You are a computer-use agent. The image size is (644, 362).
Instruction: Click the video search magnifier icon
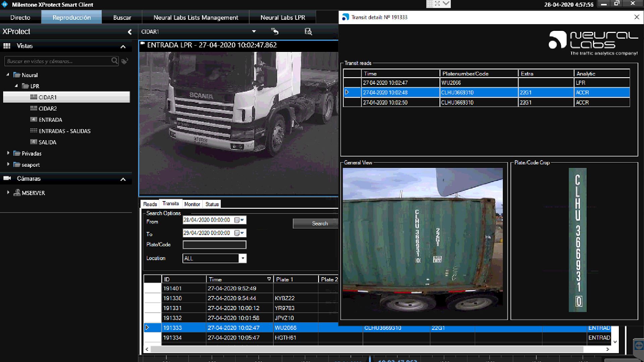pos(308,32)
